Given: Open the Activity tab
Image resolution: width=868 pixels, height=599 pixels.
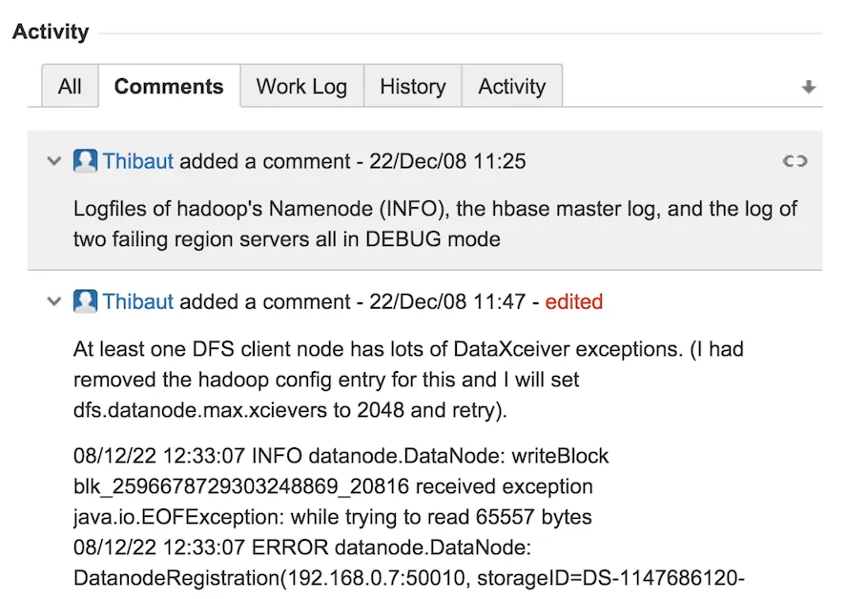Looking at the screenshot, I should pos(511,87).
